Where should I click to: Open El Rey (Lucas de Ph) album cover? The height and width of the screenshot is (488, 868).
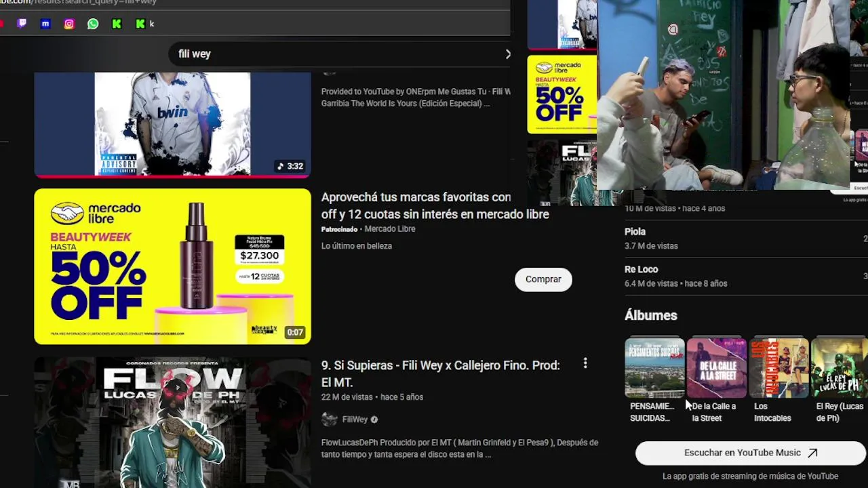click(840, 367)
